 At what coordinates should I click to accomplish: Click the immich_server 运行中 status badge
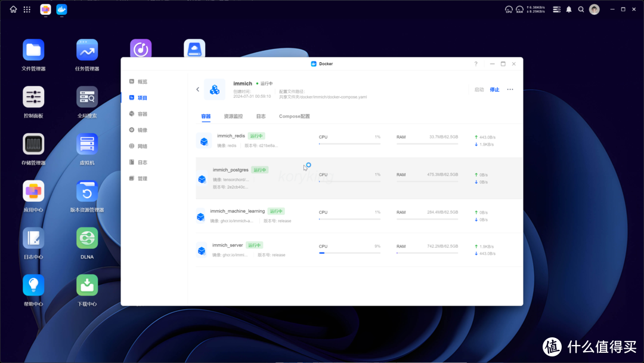[x=254, y=245]
